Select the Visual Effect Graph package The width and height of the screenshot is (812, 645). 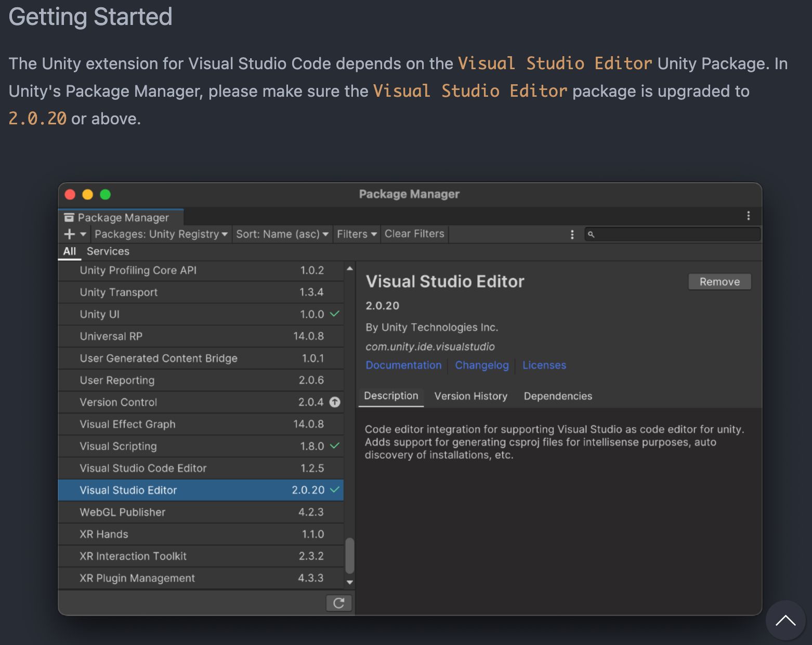[201, 424]
